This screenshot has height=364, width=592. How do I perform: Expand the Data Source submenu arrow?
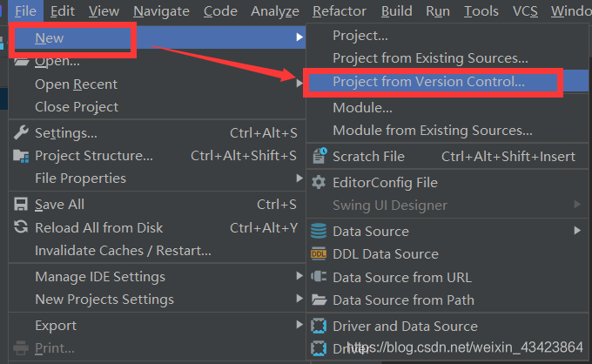click(x=576, y=232)
